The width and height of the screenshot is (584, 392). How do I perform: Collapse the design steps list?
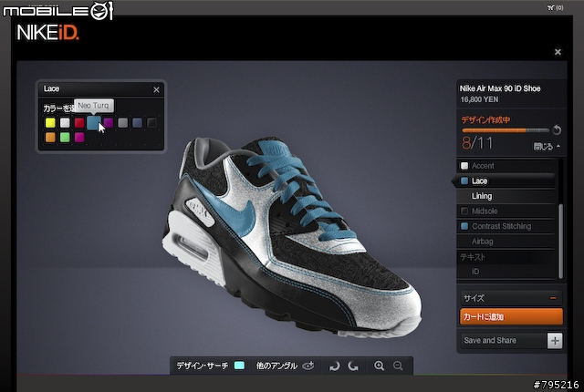547,147
